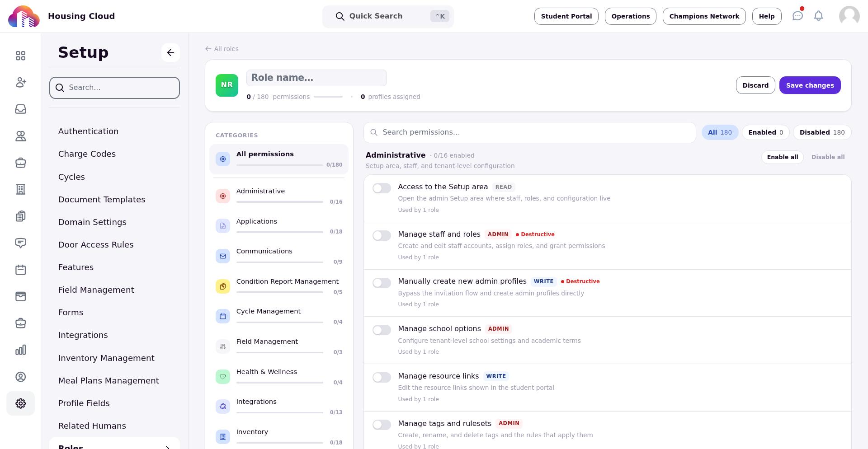Open Door Access Rules in Setup list
Viewport: 868px width, 449px height.
point(96,245)
